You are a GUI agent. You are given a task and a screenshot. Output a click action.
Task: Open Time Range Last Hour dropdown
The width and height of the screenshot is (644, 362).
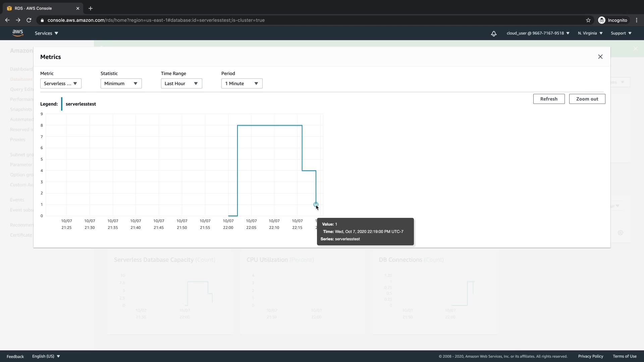(x=181, y=83)
